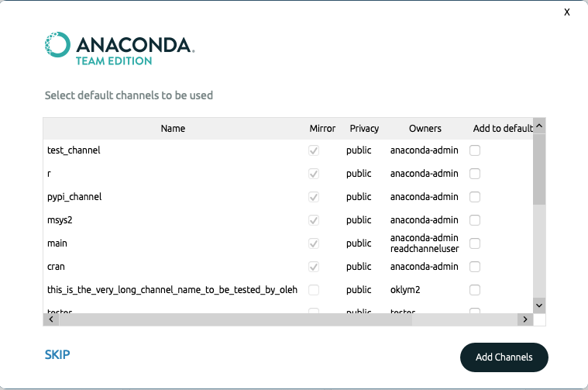Image resolution: width=588 pixels, height=390 pixels.
Task: Click the Anaconda Team Edition logo
Action: (119, 49)
